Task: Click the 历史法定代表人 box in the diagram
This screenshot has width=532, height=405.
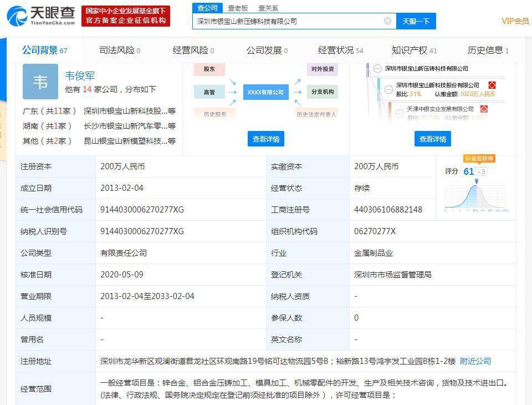Action: (316, 114)
